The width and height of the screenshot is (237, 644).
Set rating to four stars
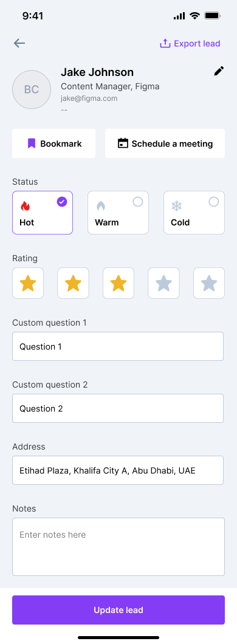click(x=163, y=283)
